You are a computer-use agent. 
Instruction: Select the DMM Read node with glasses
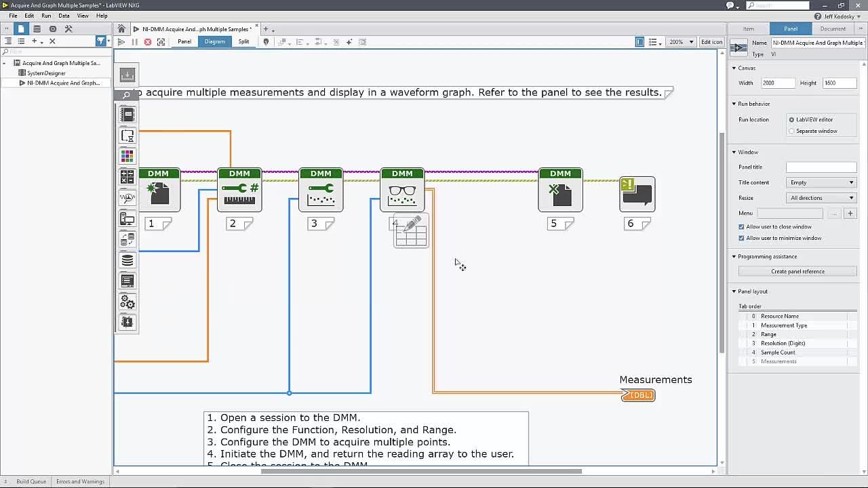tap(402, 190)
